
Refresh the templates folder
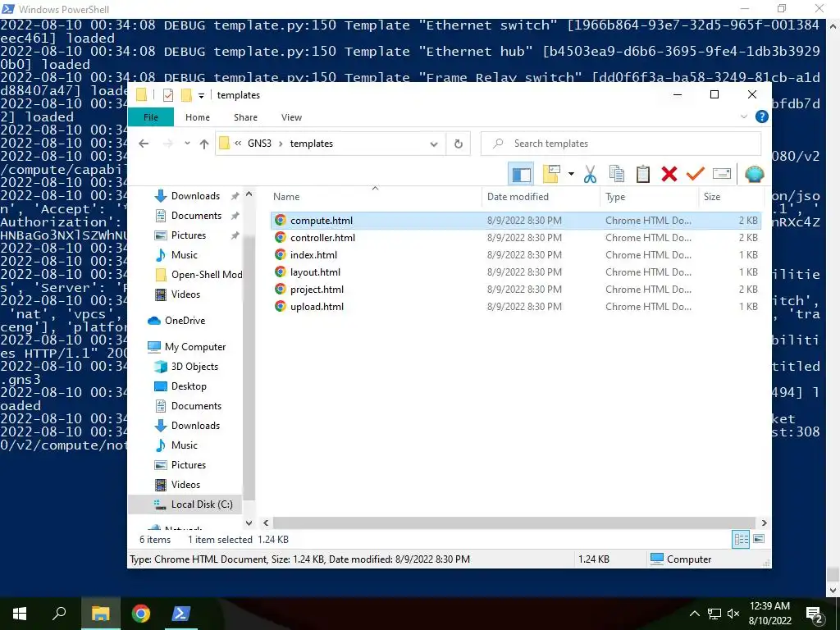(459, 144)
